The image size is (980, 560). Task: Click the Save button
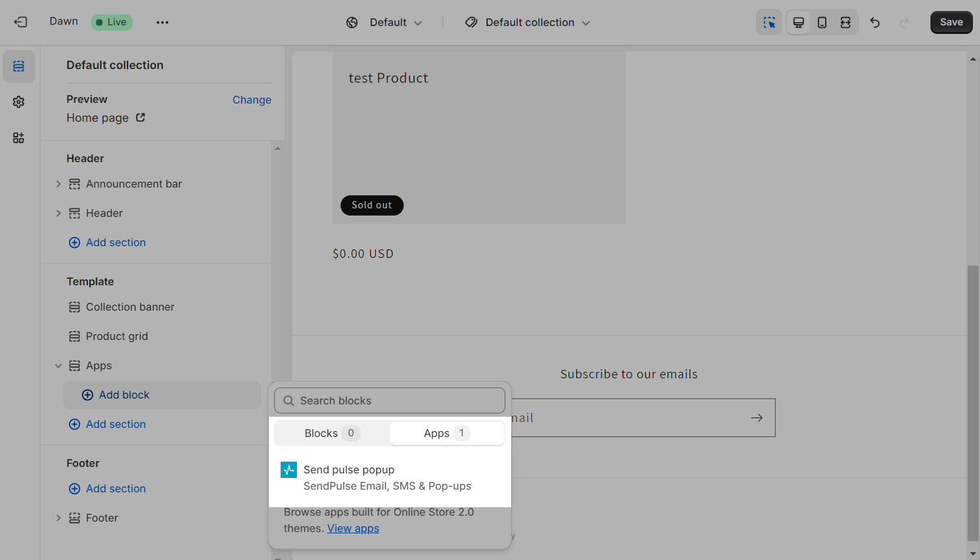[951, 23]
